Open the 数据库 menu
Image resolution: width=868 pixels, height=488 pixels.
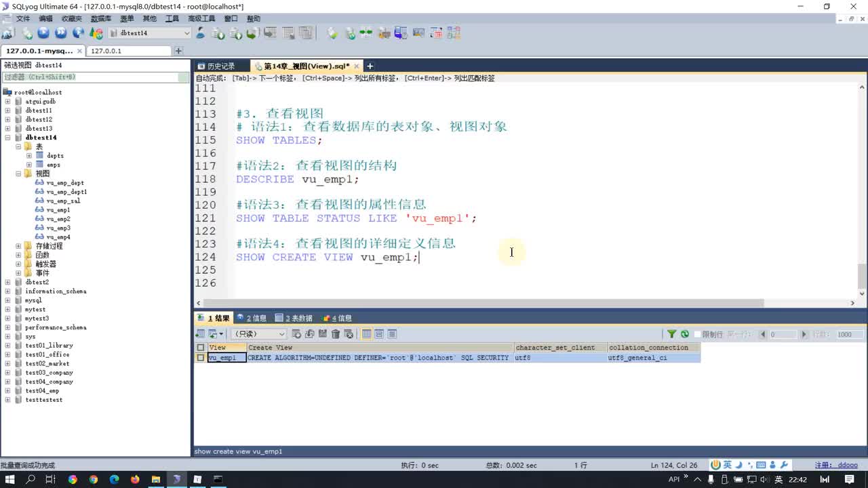point(101,19)
